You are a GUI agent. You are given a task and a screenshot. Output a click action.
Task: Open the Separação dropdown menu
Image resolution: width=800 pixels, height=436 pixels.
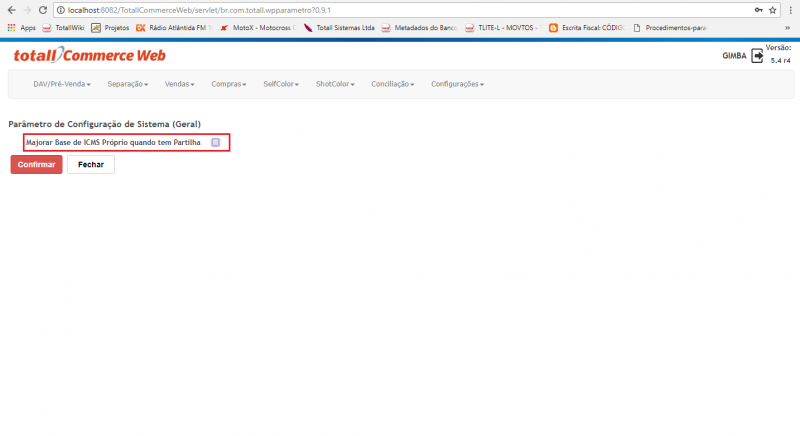click(127, 84)
